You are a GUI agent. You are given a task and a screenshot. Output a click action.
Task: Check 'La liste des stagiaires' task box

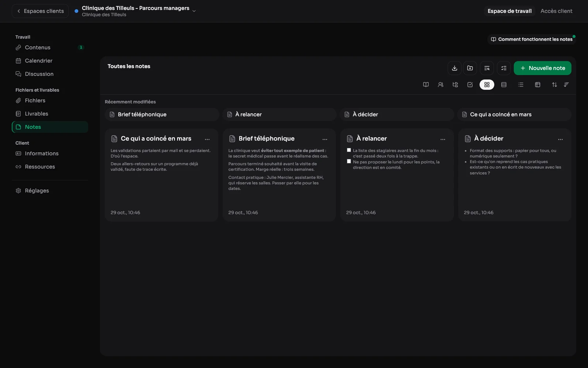click(349, 150)
